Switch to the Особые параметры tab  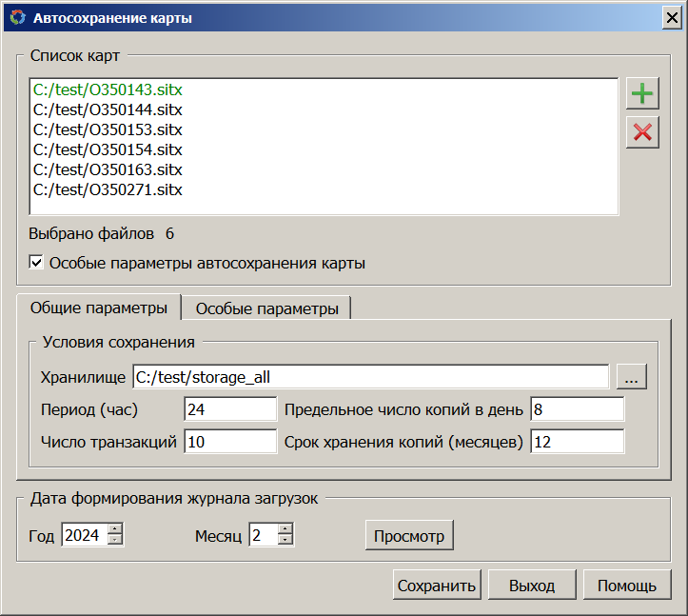pos(266,308)
